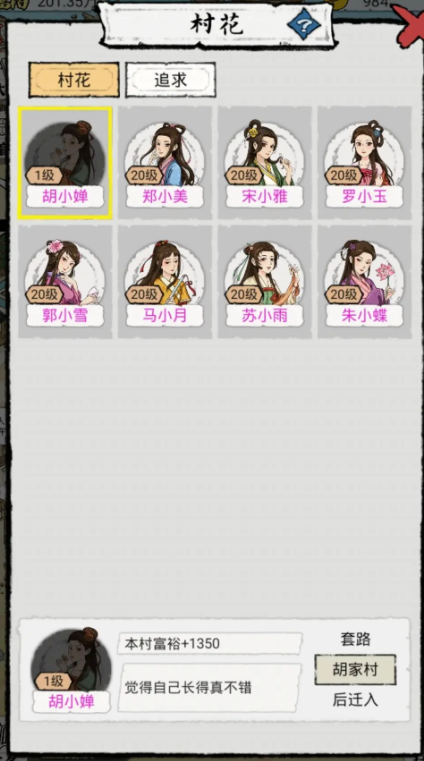Select 郑小美 character portrait
Image resolution: width=424 pixels, height=761 pixels.
coord(165,163)
